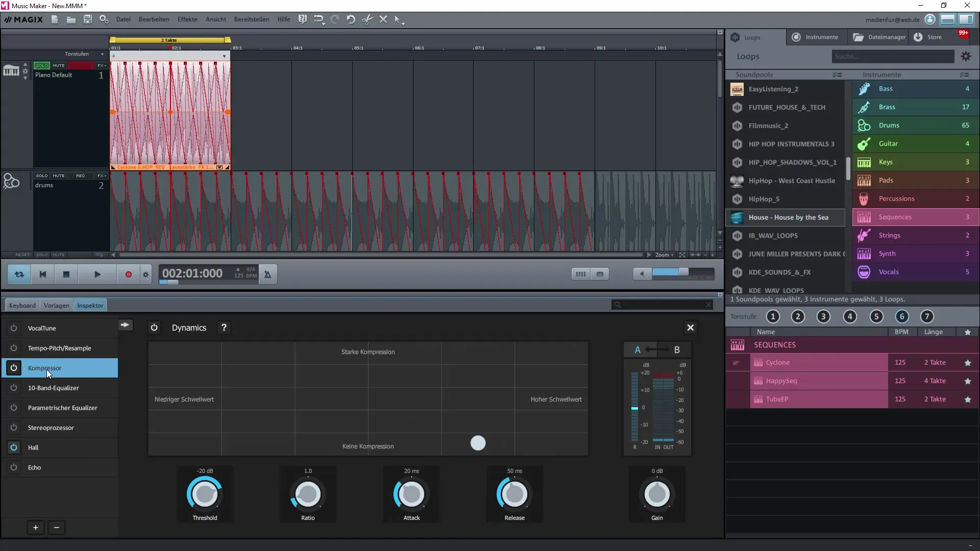
Task: Adjust the master volume slider
Action: coord(683,272)
